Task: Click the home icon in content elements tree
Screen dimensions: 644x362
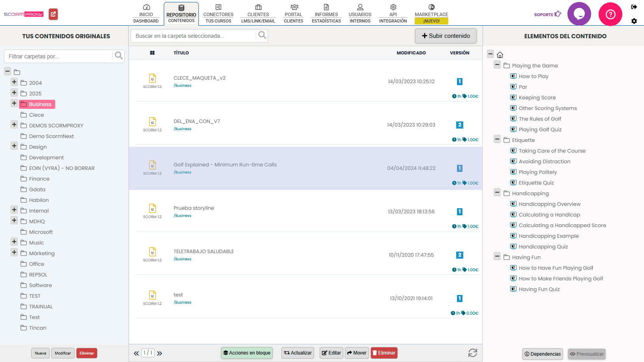Action: click(500, 55)
